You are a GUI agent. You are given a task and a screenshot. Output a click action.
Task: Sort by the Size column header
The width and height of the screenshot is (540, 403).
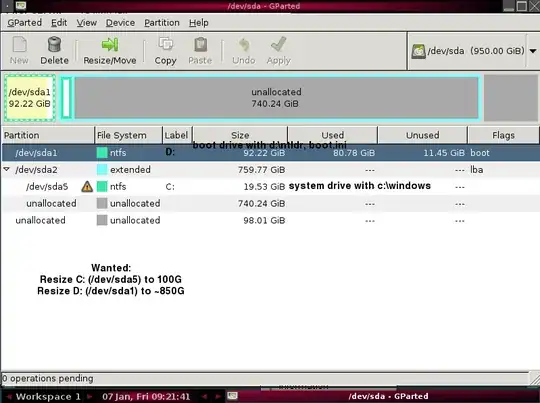(240, 135)
